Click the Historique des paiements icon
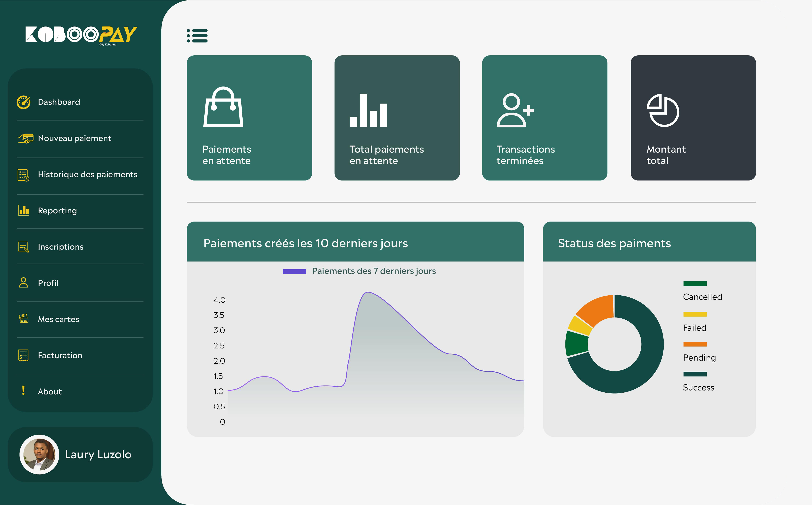The width and height of the screenshot is (812, 505). click(x=23, y=175)
